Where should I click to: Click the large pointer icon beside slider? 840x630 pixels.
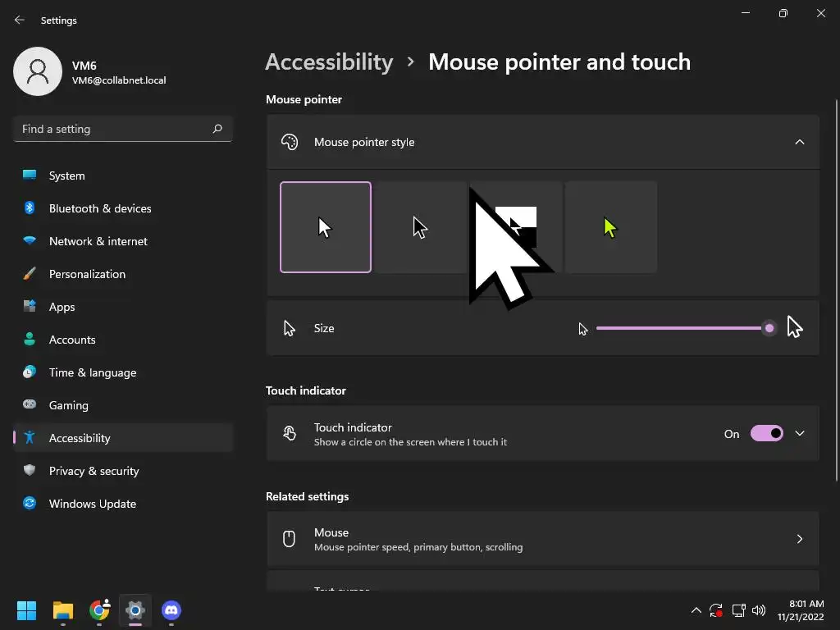click(794, 326)
